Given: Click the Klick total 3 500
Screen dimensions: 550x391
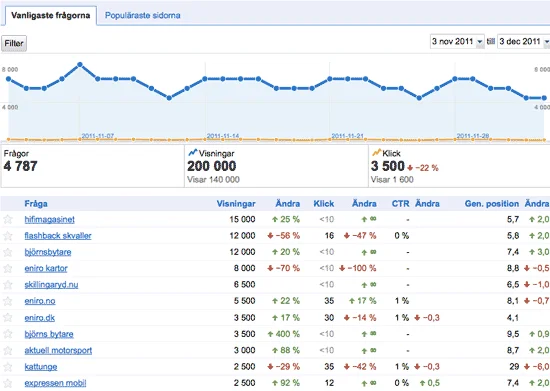Looking at the screenshot, I should 388,166.
